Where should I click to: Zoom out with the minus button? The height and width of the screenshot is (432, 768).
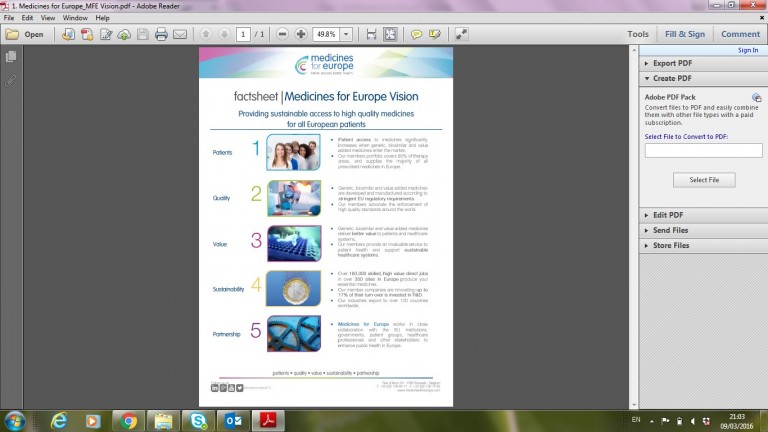tap(282, 34)
